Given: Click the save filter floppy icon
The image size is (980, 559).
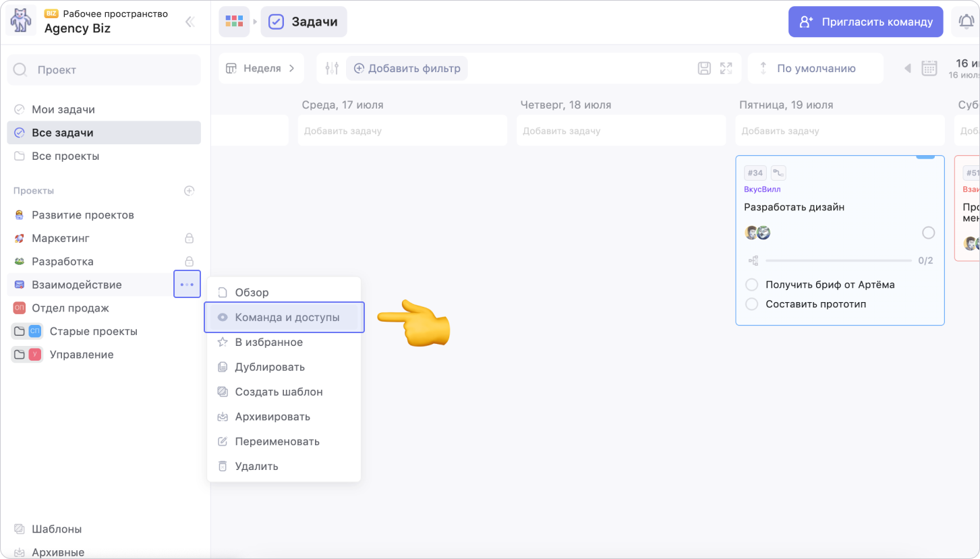Looking at the screenshot, I should [x=704, y=68].
